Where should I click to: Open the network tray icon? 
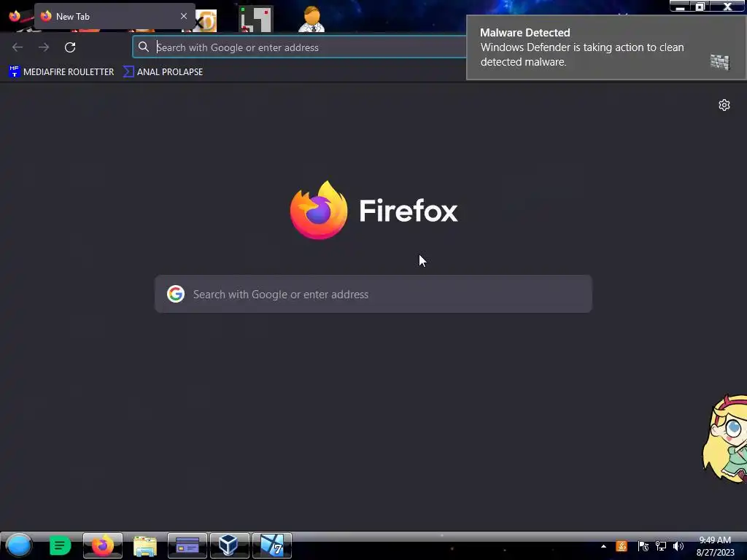(x=661, y=546)
